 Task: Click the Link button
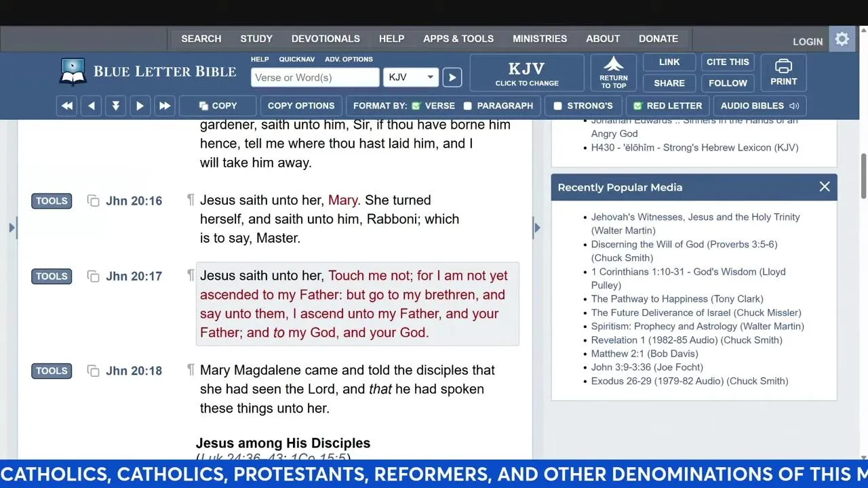point(669,62)
